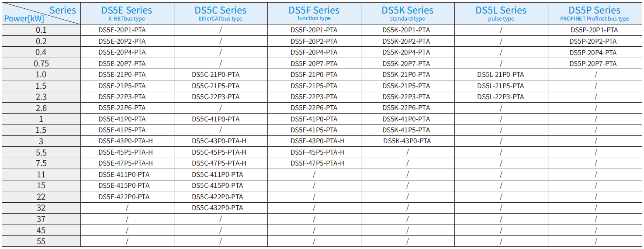Viewport: 644px width, 249px height.
Task: Click the DS5L-21P5-PTA cell
Action: pos(500,86)
